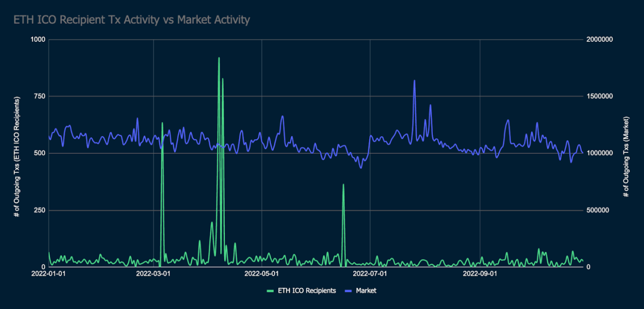Click the right axis title for Market
The width and height of the screenshot is (644, 309).
tap(626, 153)
